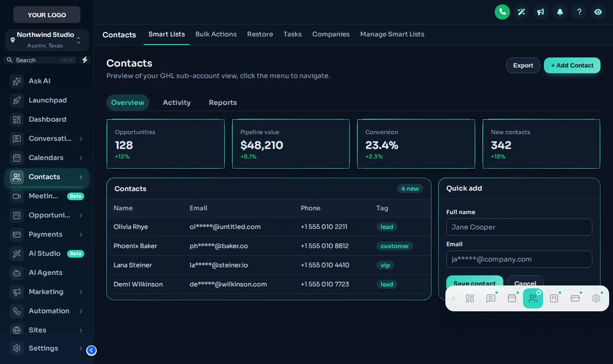This screenshot has width=613, height=364.
Task: Switch to the Bulk Actions tab
Action: click(216, 34)
